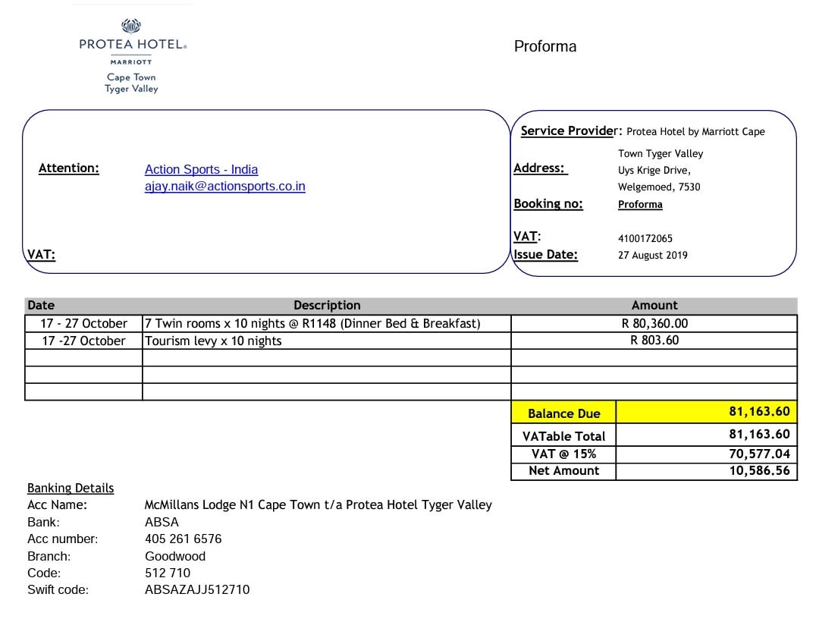Image resolution: width=819 pixels, height=644 pixels.
Task: Click the Protea Hotel Marriott logo
Action: click(x=132, y=56)
